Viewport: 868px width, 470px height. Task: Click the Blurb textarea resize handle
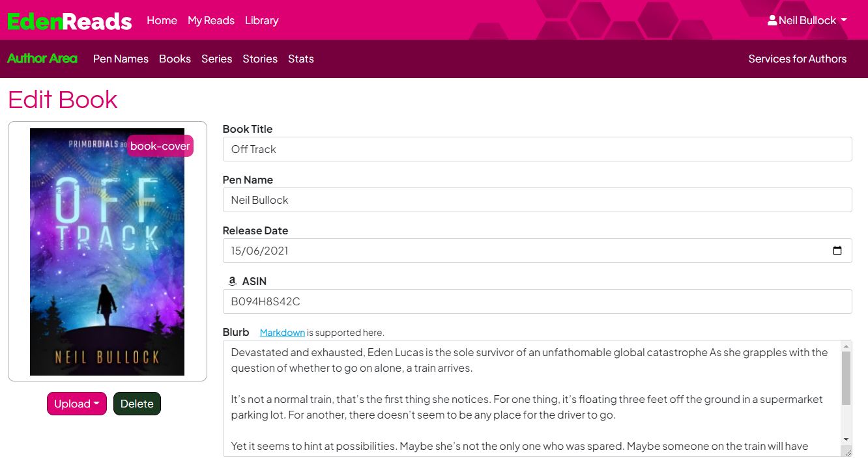coord(846,451)
